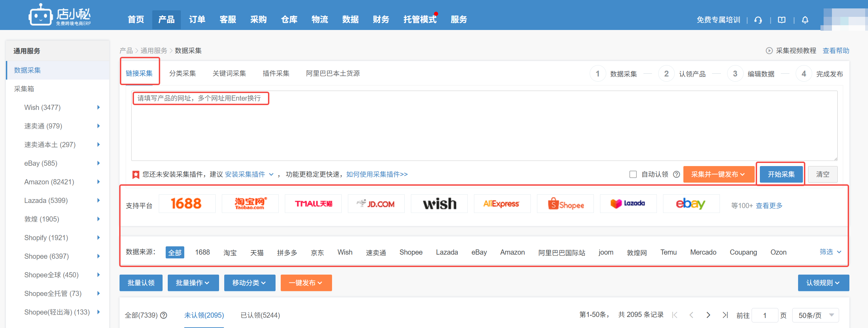Switch to the 链接采集 tab
Viewport: 868px width, 328px height.
coord(139,73)
